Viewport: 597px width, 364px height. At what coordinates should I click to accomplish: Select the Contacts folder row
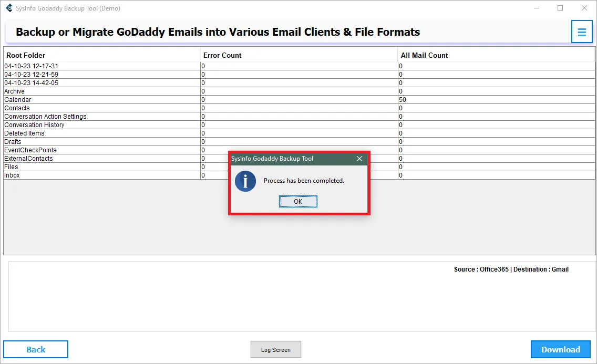click(299, 108)
